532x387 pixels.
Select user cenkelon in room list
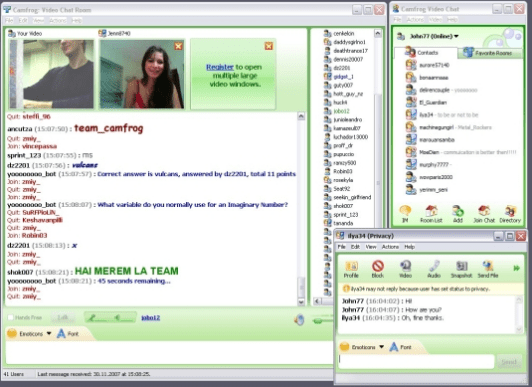click(x=339, y=33)
